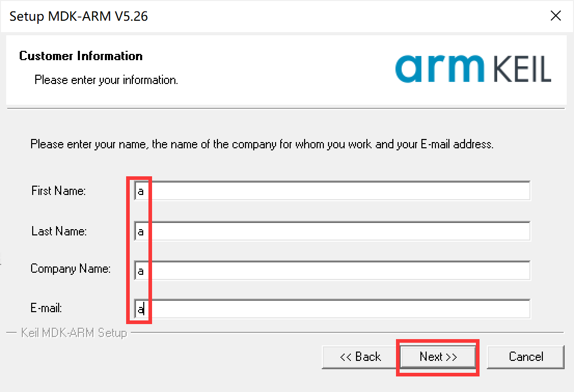Image resolution: width=574 pixels, height=392 pixels.
Task: Click the instruction sentence about name and company
Action: pyautogui.click(x=262, y=145)
